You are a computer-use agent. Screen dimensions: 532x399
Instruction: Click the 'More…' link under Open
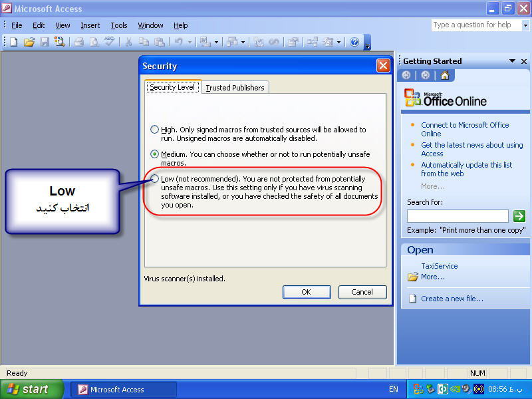(x=433, y=277)
